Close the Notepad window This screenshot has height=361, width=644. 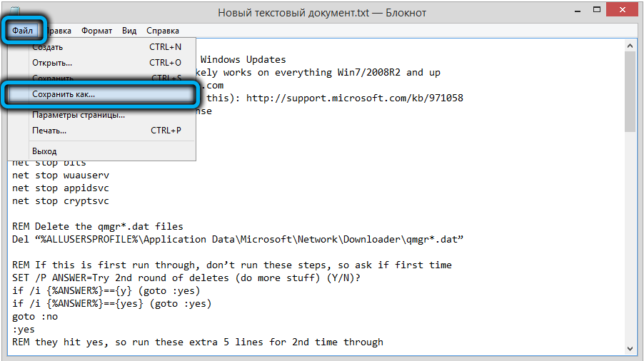(x=623, y=10)
